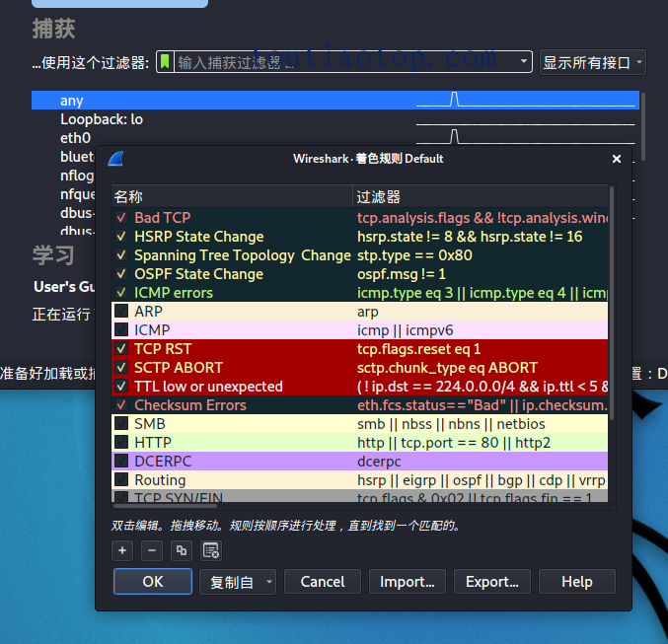Click the Export... button
This screenshot has height=644, width=668.
point(492,582)
